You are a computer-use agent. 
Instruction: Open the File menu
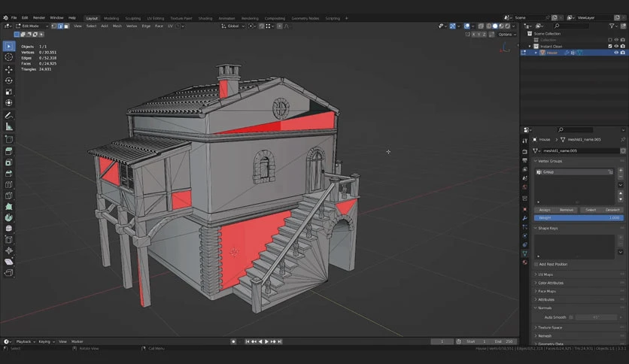tap(14, 18)
